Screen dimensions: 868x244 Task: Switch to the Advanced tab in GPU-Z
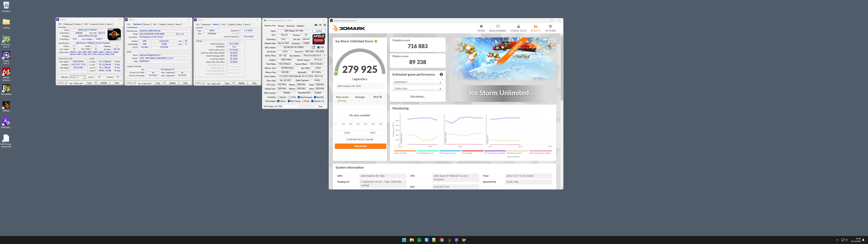290,26
